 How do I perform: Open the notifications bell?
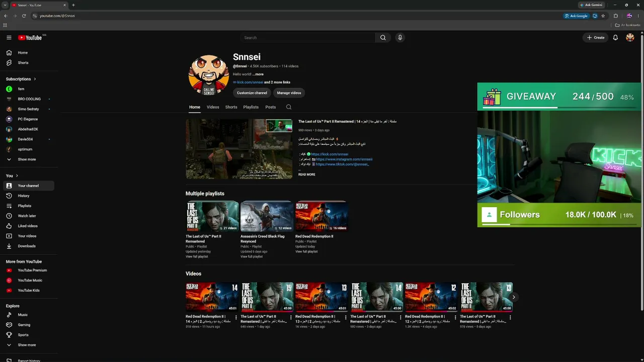615,38
